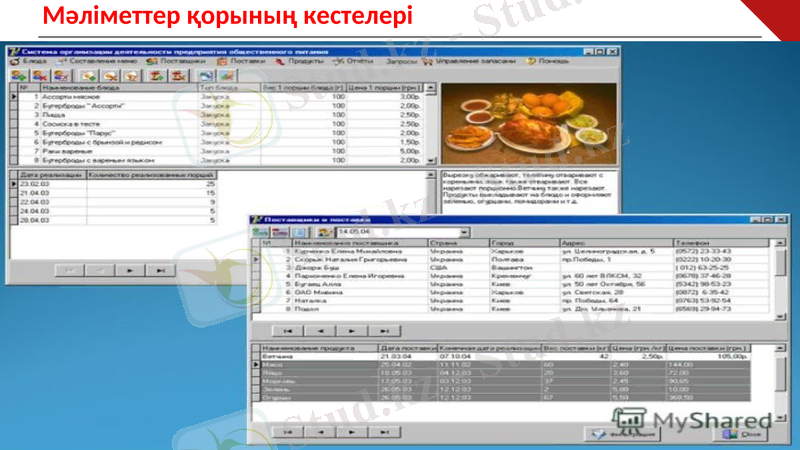800x450 pixels.
Task: Click the suppliers table scroll-down arrow
Action: 780,317
